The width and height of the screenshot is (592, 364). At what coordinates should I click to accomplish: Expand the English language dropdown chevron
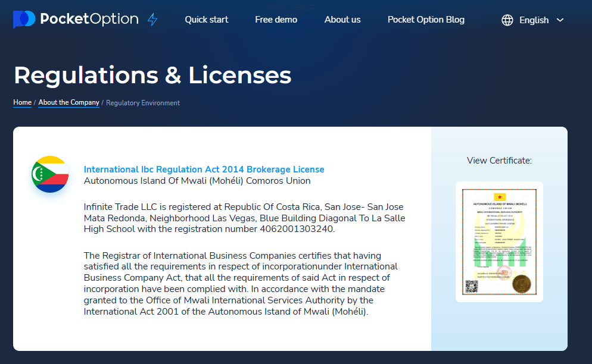[560, 20]
